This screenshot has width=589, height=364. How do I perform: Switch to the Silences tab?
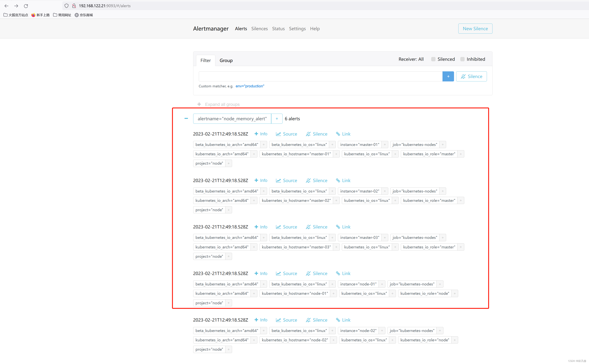pos(259,28)
